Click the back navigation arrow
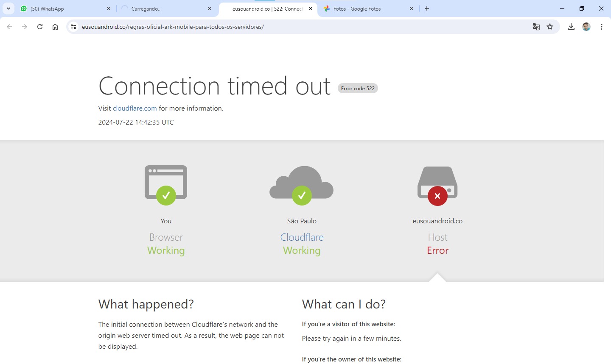 [x=9, y=27]
